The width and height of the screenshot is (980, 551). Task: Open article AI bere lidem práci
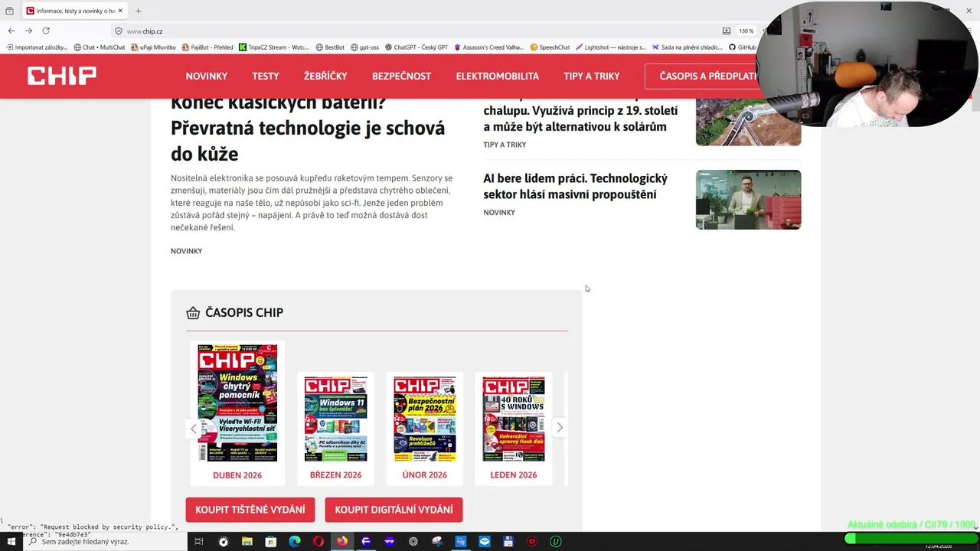tap(575, 186)
